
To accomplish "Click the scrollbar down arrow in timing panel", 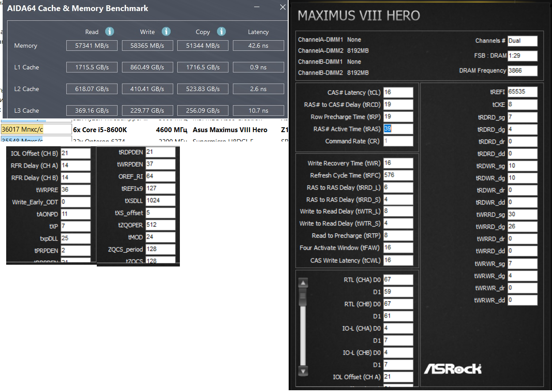I will click(x=303, y=371).
